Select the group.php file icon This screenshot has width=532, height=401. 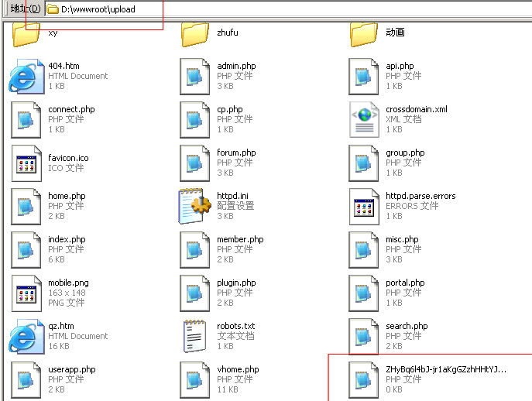(x=364, y=163)
